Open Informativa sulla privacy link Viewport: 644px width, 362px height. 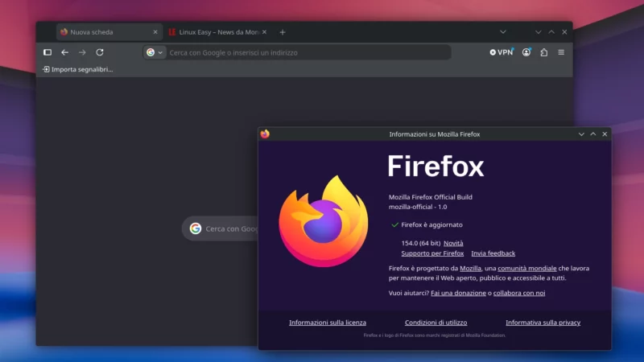[x=543, y=323]
